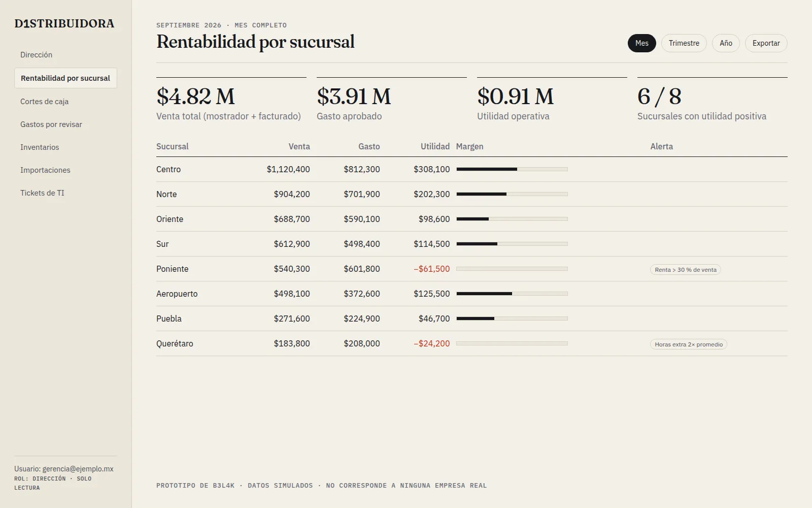
Task: Select the Sur branch name
Action: click(162, 244)
